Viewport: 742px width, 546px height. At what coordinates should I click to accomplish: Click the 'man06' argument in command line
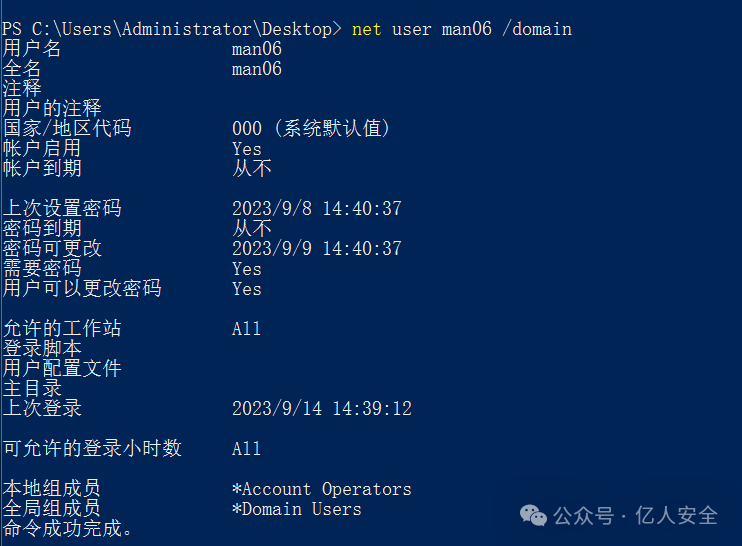pyautogui.click(x=467, y=29)
